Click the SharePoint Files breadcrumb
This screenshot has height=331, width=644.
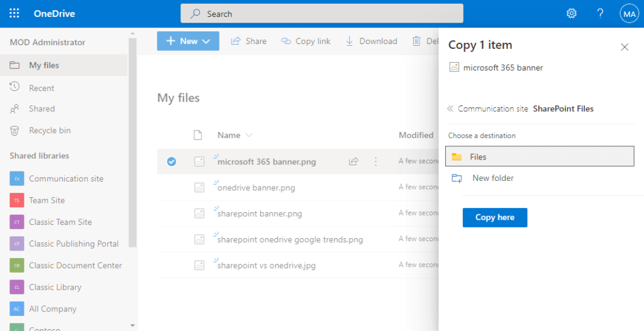[563, 109]
